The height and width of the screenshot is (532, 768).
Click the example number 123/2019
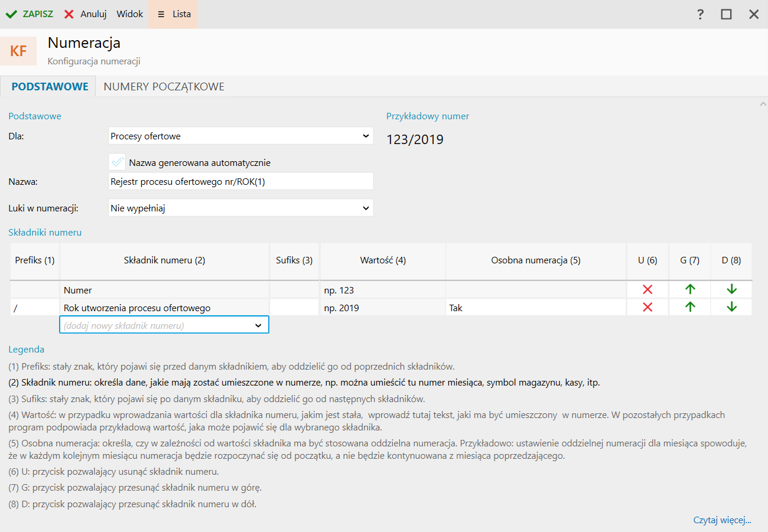[415, 140]
